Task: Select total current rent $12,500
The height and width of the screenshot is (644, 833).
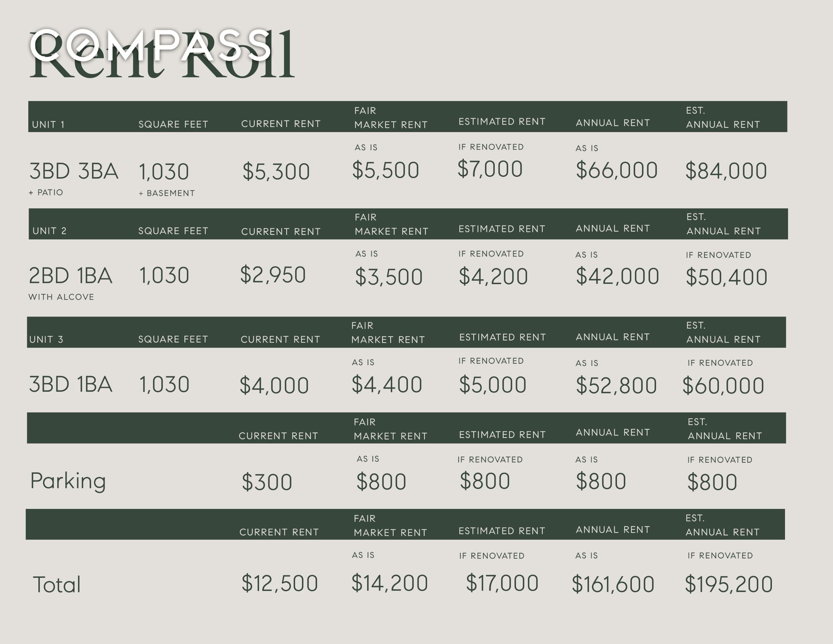Action: [279, 583]
